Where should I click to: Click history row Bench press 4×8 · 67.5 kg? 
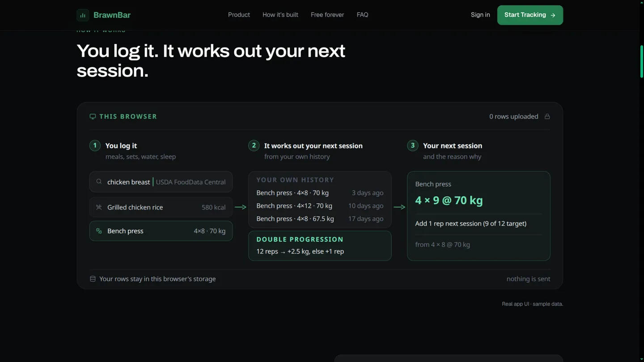[320, 219]
